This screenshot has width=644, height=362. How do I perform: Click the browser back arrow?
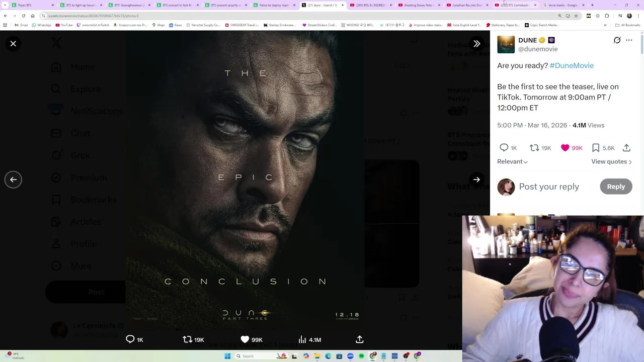click(6, 16)
